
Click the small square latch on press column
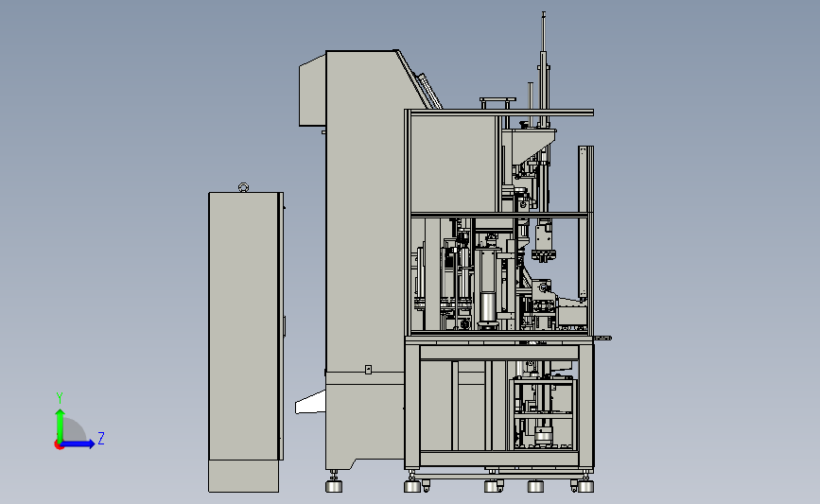(x=368, y=370)
